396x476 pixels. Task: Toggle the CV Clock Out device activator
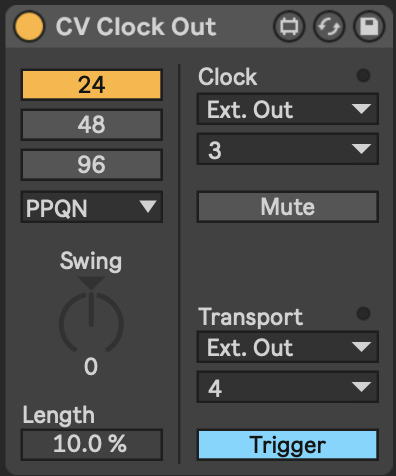pyautogui.click(x=29, y=26)
